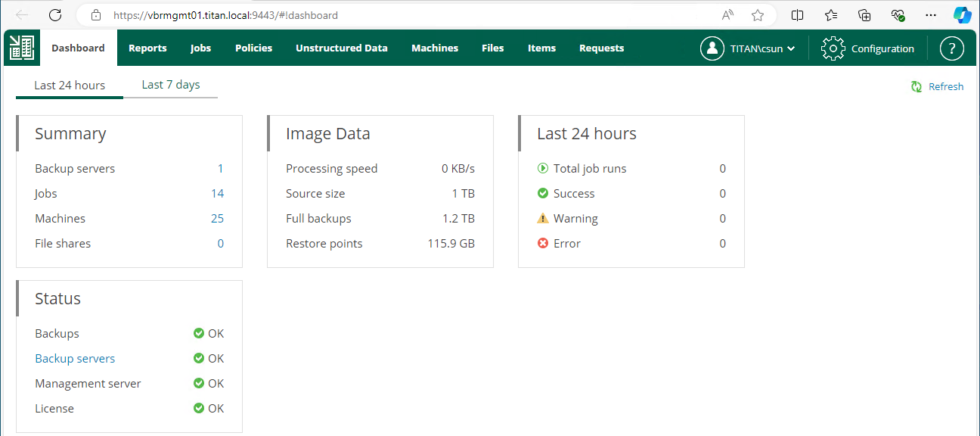
Task: Click Backup servers OK status check icon
Action: 199,359
